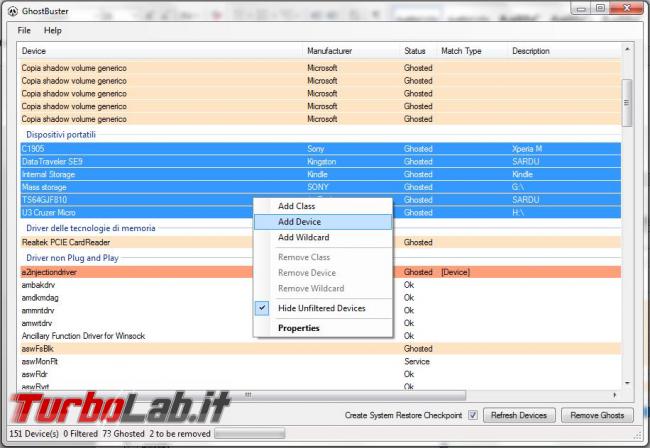
Task: Open the File menu
Action: (x=24, y=30)
